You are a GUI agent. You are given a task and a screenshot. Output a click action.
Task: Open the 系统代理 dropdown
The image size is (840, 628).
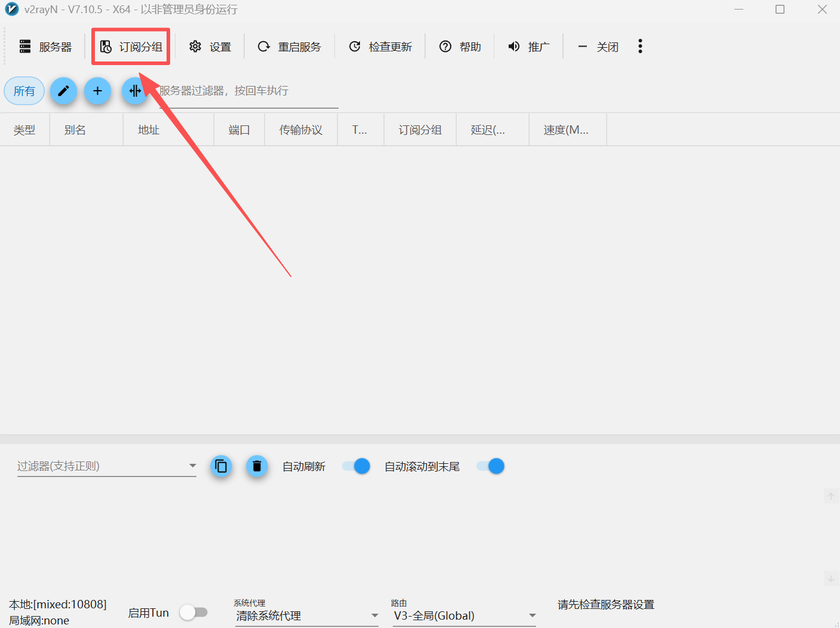[307, 615]
